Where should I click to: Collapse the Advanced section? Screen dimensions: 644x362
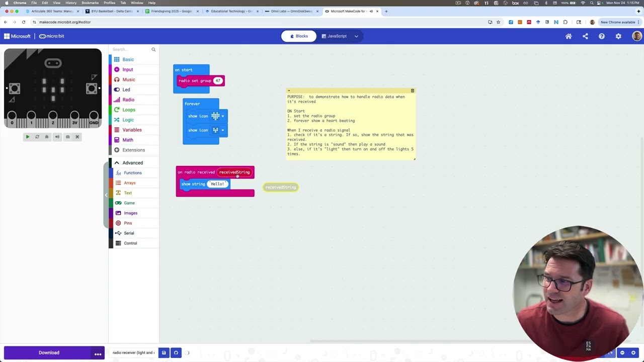[x=133, y=163]
